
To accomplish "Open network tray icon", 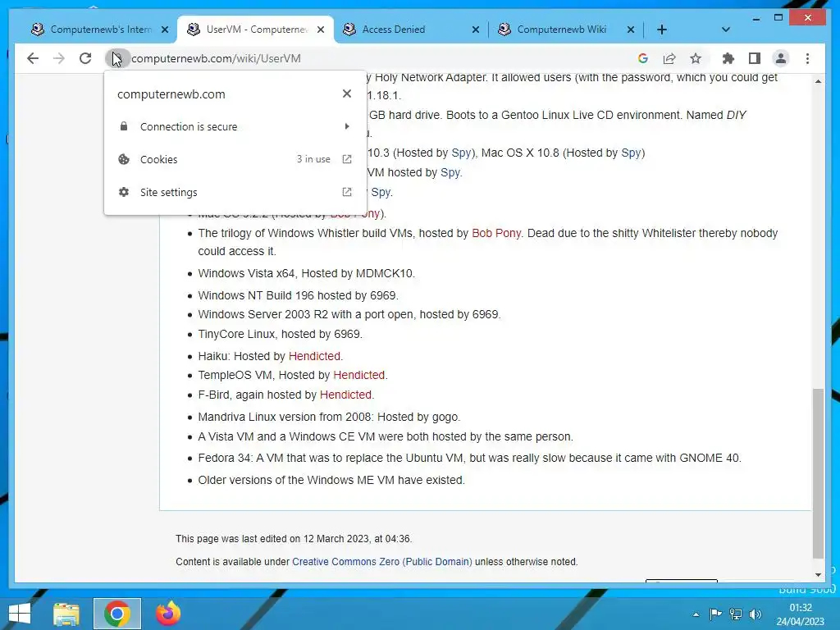I will (x=736, y=614).
